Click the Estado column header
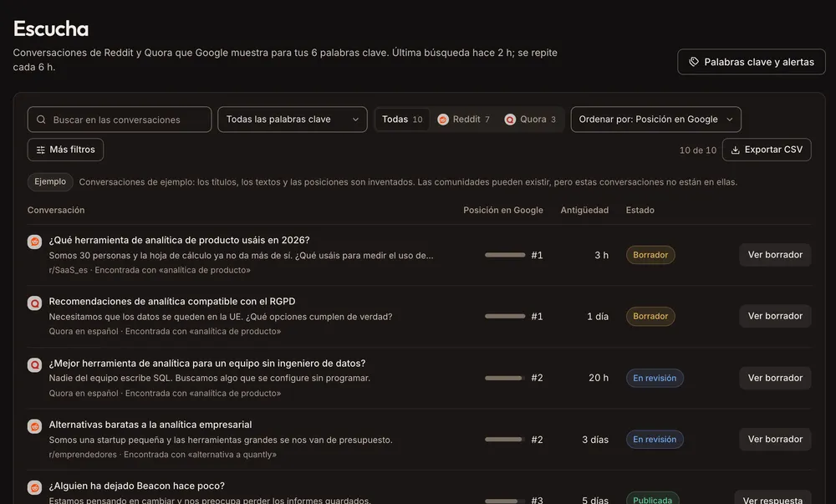The width and height of the screenshot is (836, 504). 640,210
